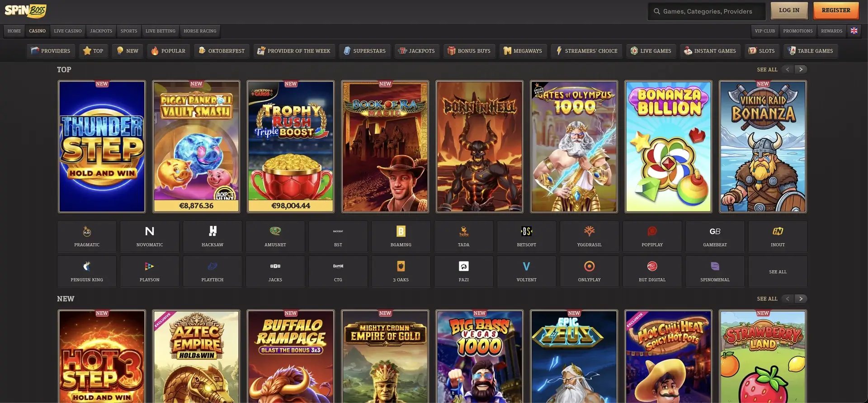
Task: Open the 3 Oaks provider tile
Action: (401, 271)
